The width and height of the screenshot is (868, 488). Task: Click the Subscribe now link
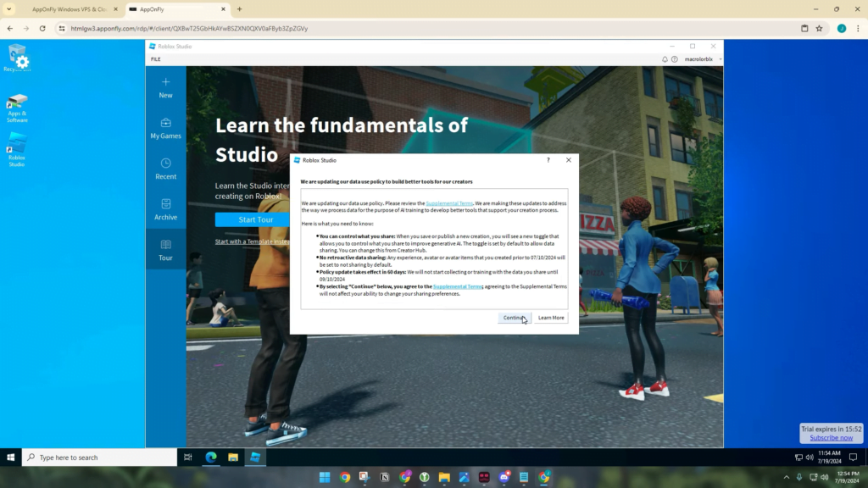[831, 438]
